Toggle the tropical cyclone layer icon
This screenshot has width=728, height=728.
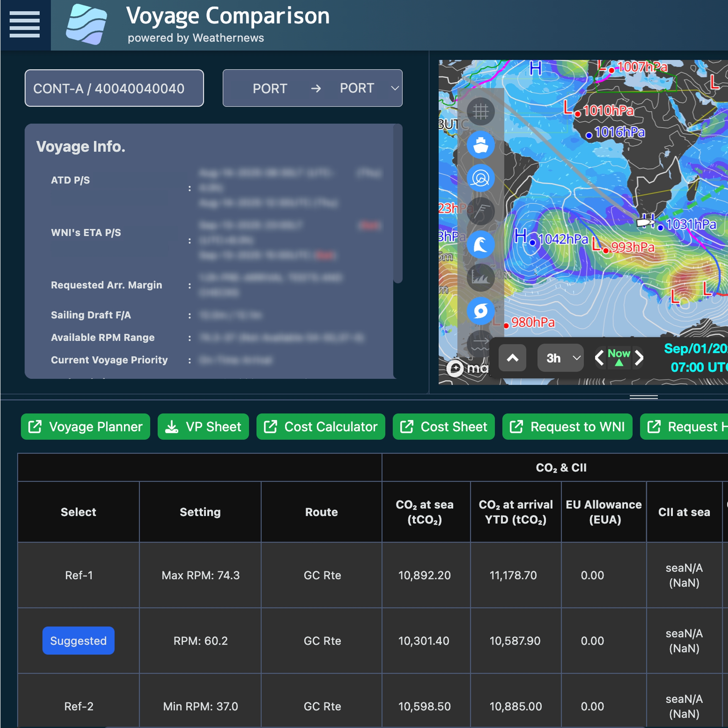point(480,311)
